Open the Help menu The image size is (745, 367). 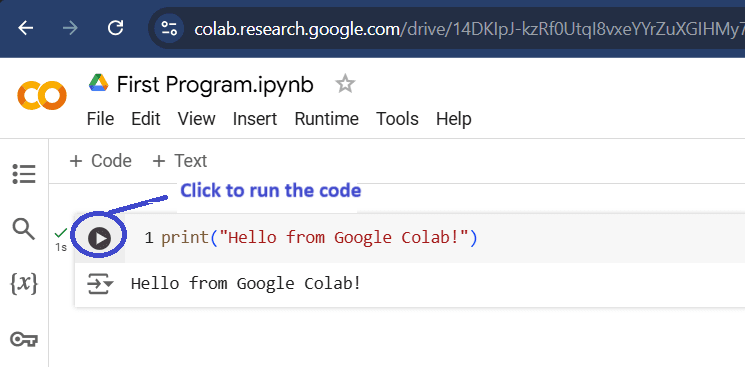coord(454,119)
